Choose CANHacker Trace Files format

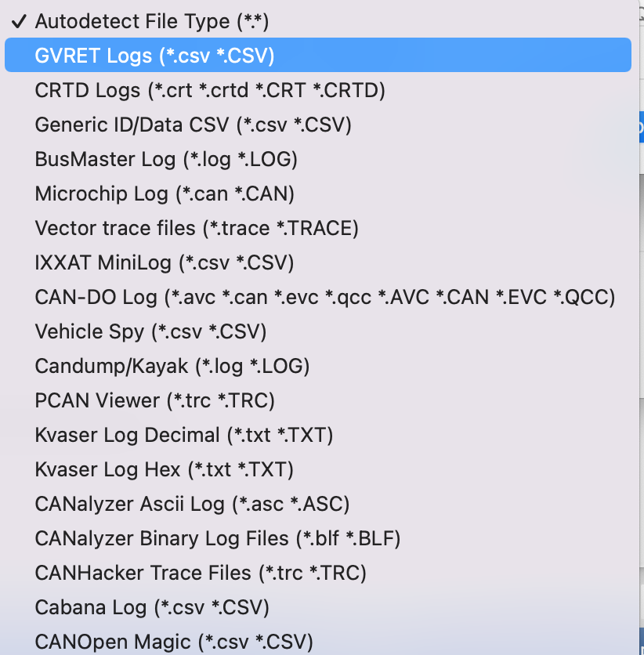point(201,573)
